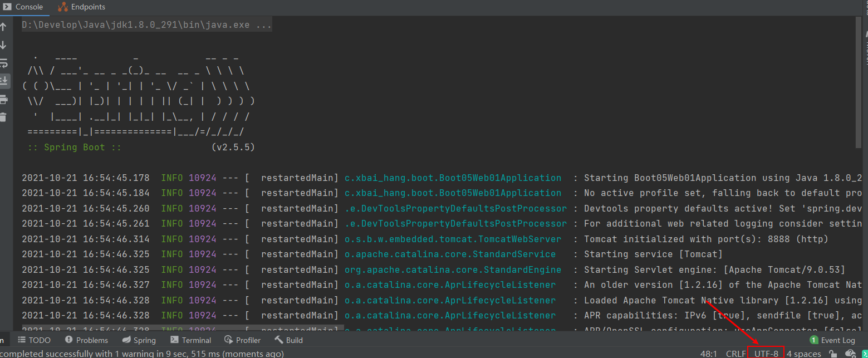Click the 'An older version [1.2.16]' message

click(x=723, y=285)
